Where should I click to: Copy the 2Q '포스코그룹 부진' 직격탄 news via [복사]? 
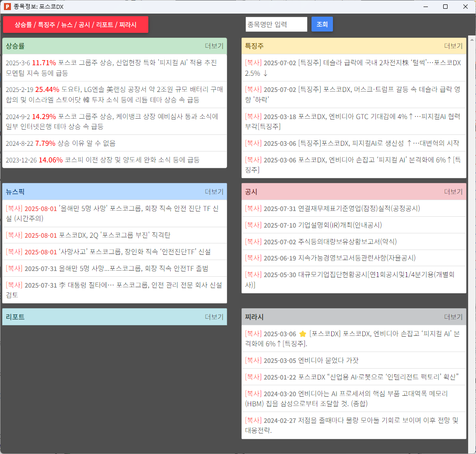(14, 235)
